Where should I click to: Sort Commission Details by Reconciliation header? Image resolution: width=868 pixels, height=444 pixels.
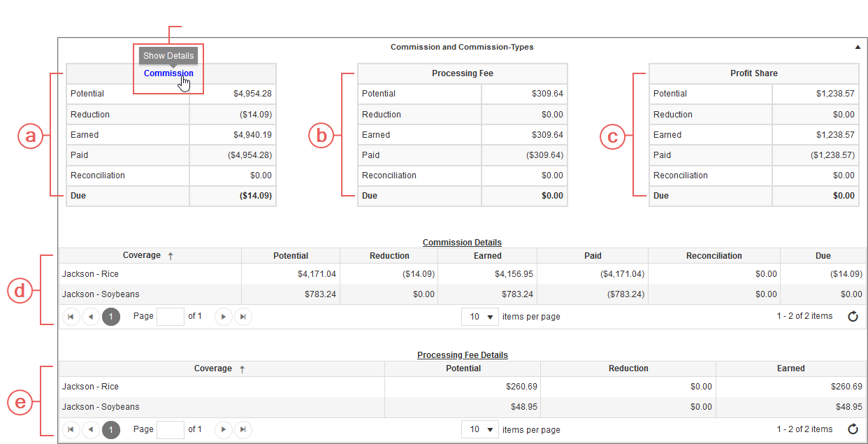point(714,256)
